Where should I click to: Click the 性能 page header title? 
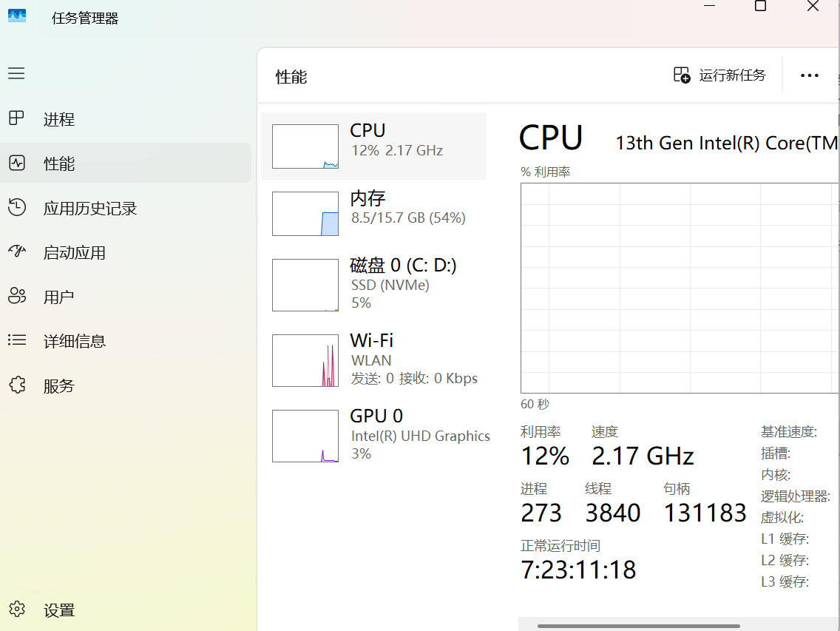tap(291, 77)
